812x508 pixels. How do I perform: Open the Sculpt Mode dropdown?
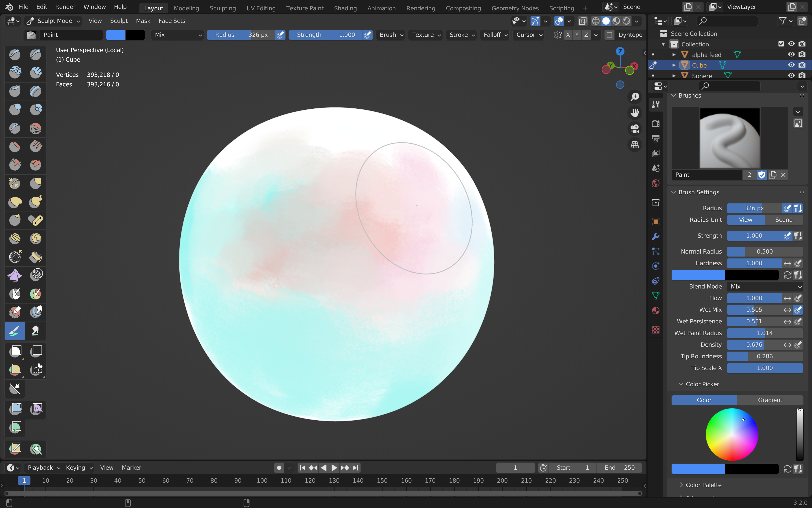coord(53,21)
